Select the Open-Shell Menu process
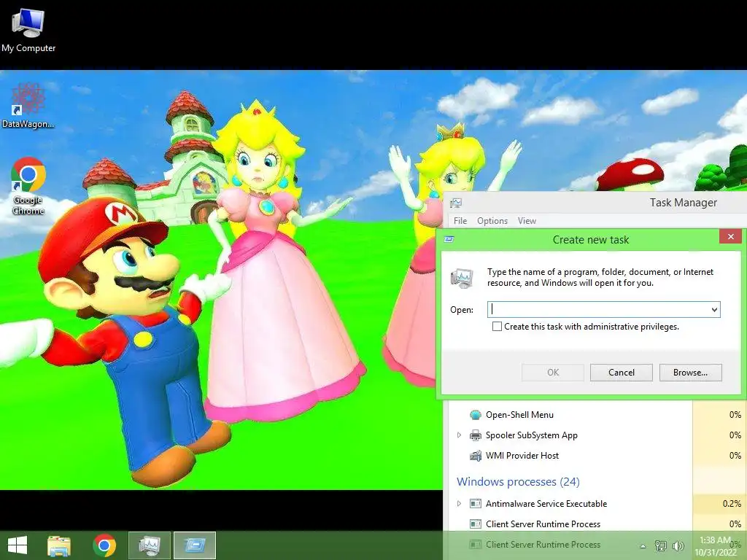Image resolution: width=747 pixels, height=560 pixels. 519,415
